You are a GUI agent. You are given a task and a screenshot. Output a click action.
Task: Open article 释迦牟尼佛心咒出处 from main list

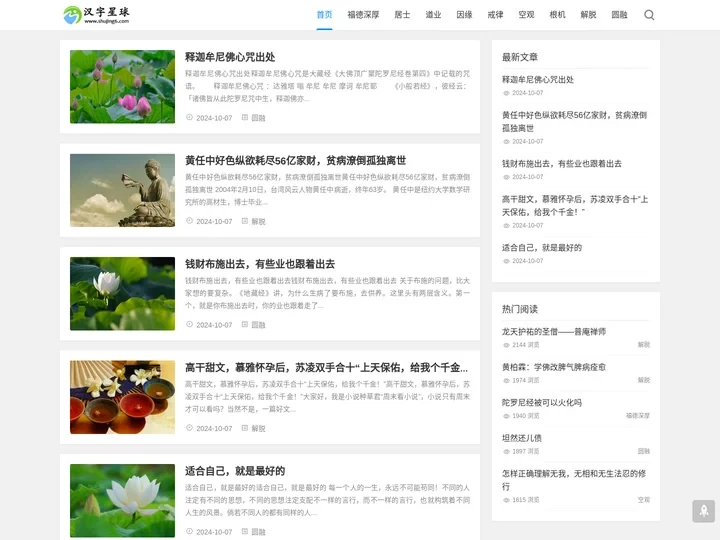pos(230,57)
